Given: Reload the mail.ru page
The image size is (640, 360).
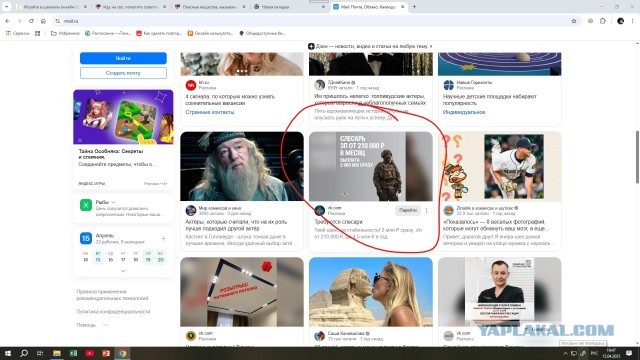Looking at the screenshot, I should click(x=31, y=21).
